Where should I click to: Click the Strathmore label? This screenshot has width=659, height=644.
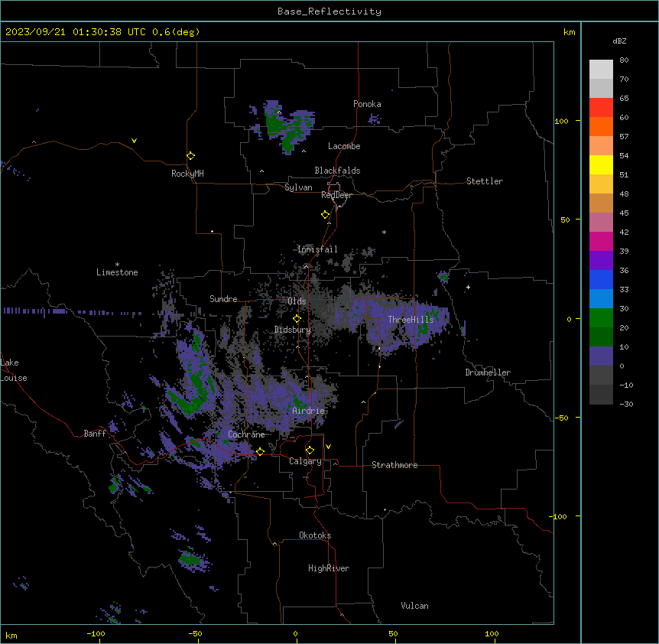(x=394, y=465)
